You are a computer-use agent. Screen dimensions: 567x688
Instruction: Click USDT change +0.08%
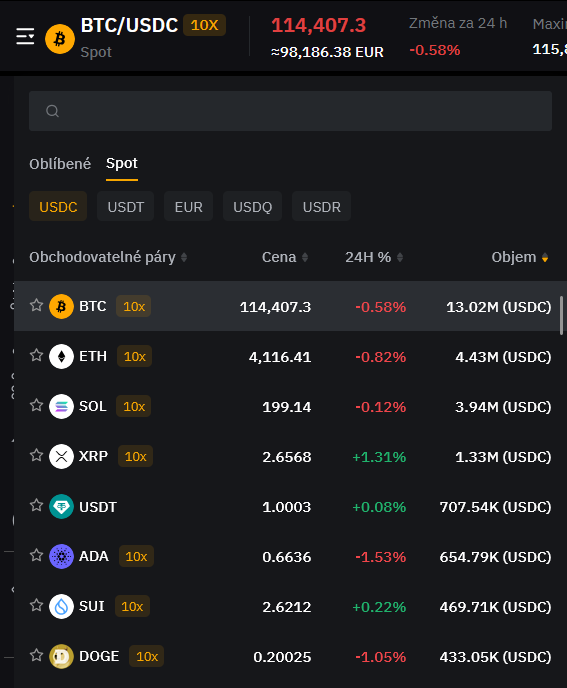[x=380, y=507]
